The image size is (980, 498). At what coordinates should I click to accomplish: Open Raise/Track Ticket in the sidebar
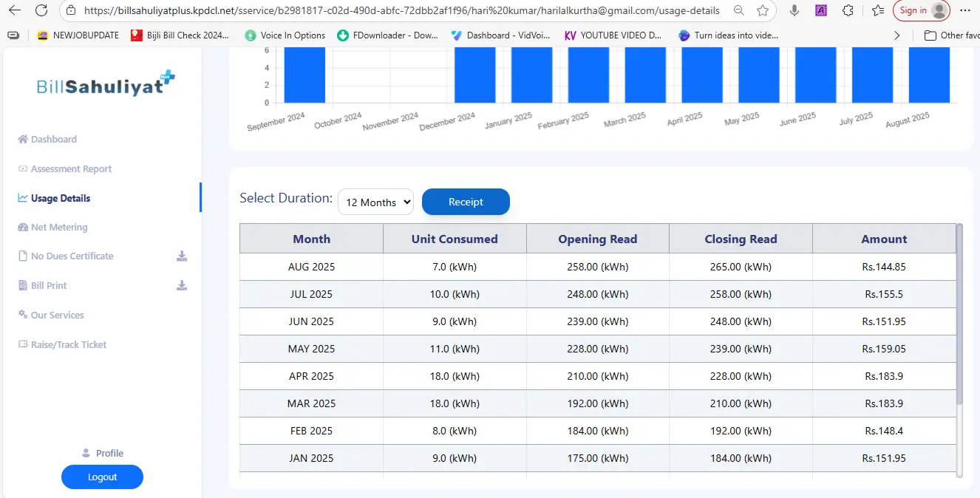pos(68,345)
